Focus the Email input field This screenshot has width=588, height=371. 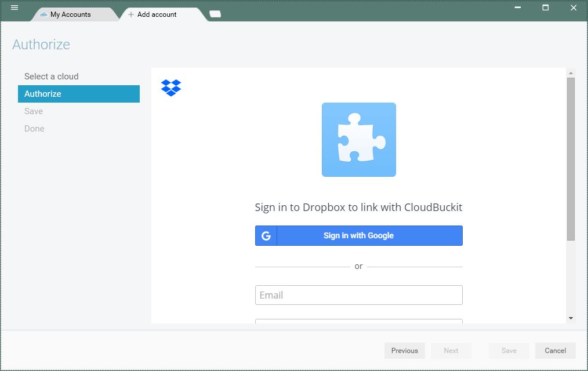359,295
